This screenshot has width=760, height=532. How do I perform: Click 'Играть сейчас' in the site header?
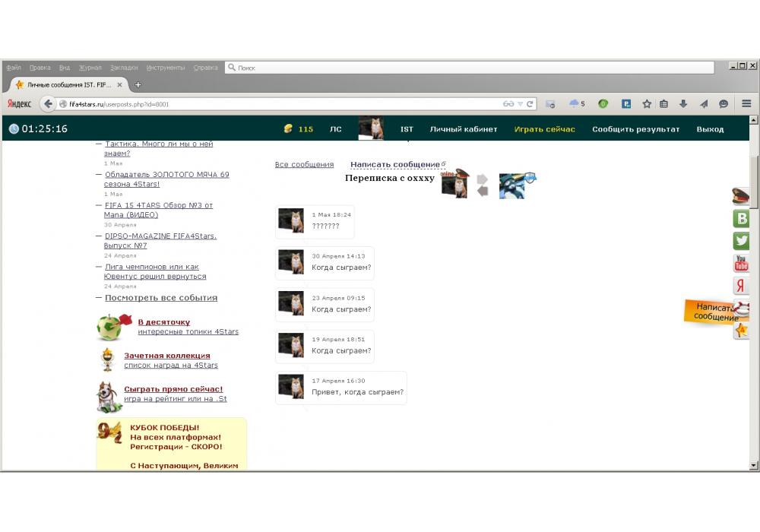point(544,129)
